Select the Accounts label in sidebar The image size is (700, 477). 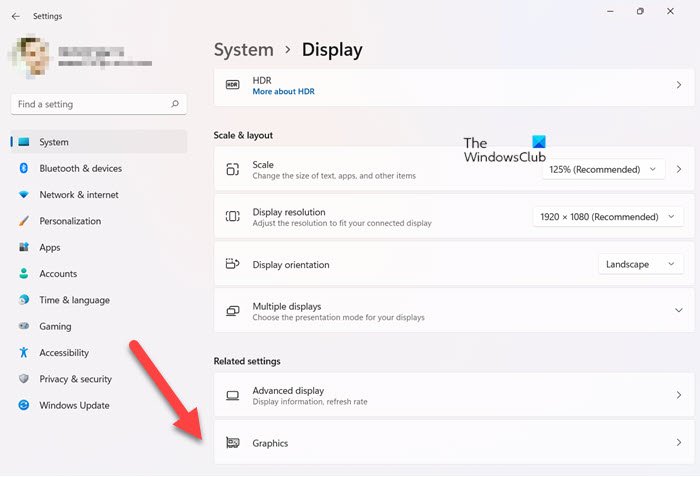click(x=58, y=274)
